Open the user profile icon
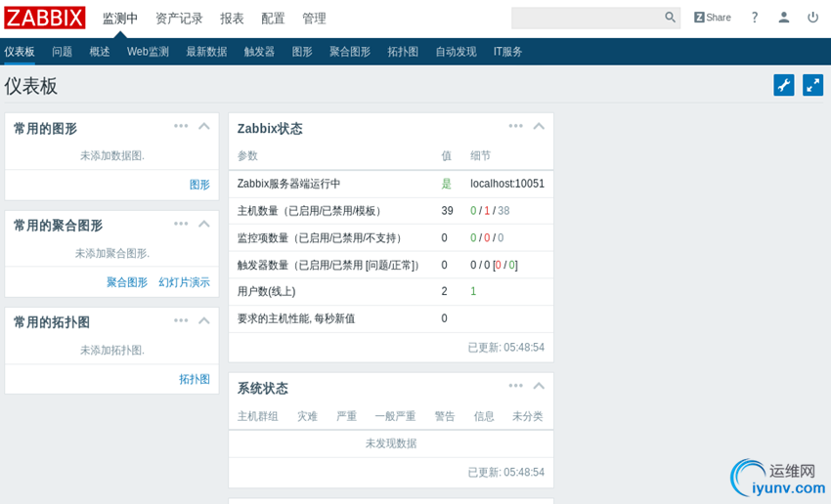831x504 pixels. point(784,18)
